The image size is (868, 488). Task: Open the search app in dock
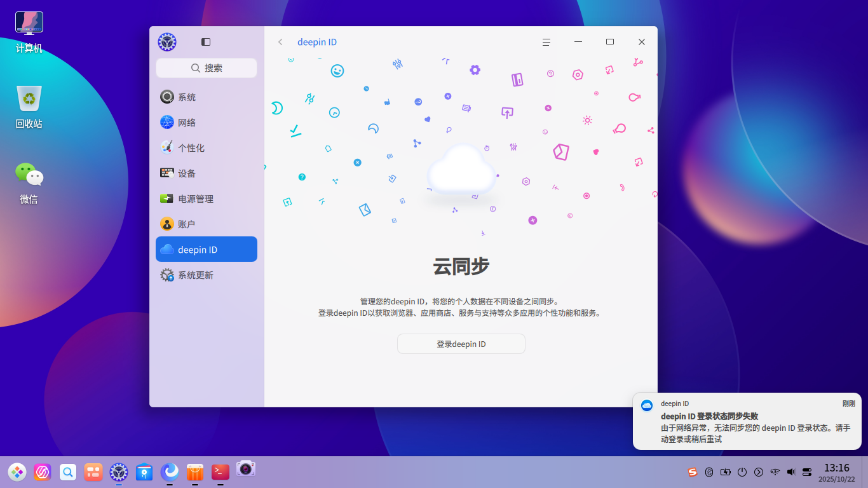68,472
